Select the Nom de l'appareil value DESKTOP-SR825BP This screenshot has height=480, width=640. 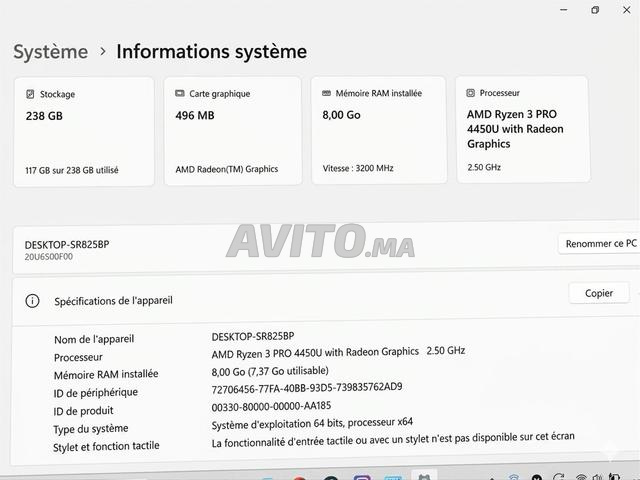(x=253, y=336)
